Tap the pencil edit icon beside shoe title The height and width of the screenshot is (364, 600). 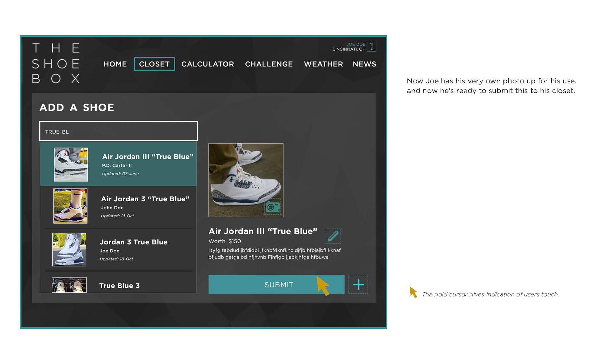333,236
